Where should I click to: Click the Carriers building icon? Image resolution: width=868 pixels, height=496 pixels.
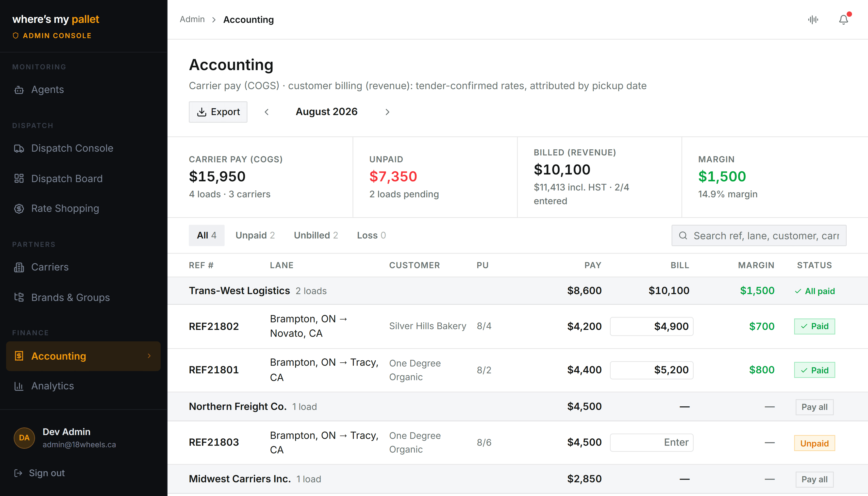click(19, 267)
